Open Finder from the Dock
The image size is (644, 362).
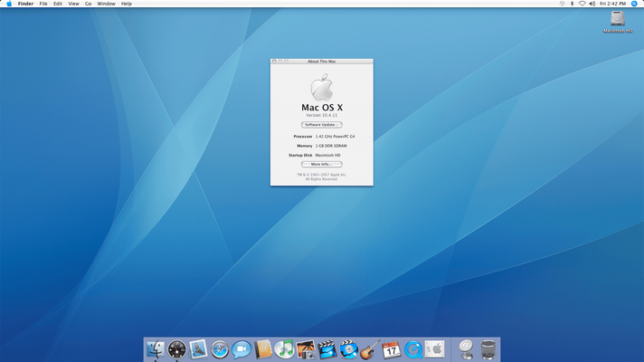pos(156,349)
